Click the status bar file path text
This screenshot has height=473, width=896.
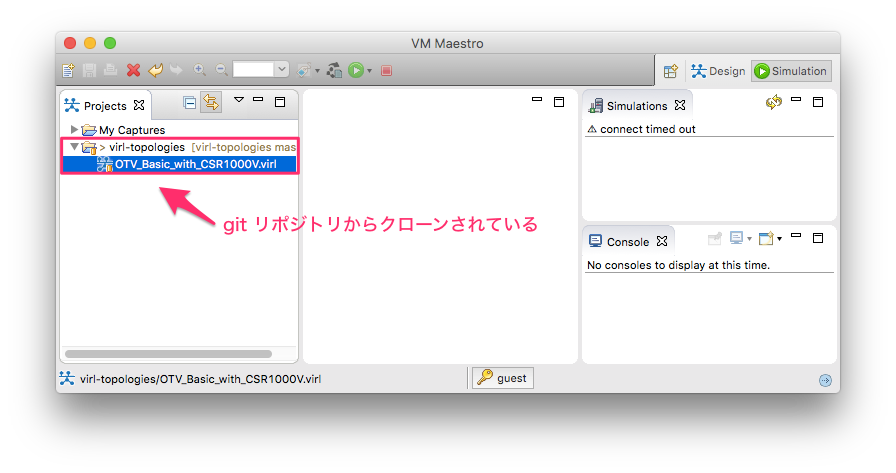pyautogui.click(x=200, y=379)
